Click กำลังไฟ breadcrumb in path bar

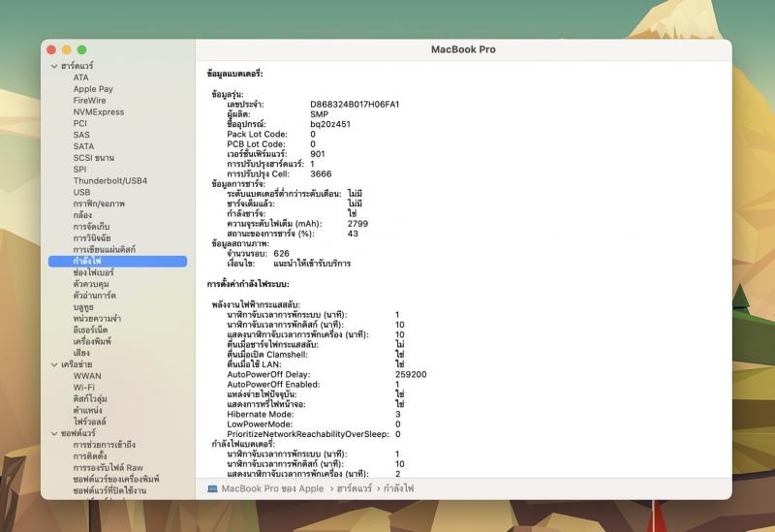click(x=398, y=488)
